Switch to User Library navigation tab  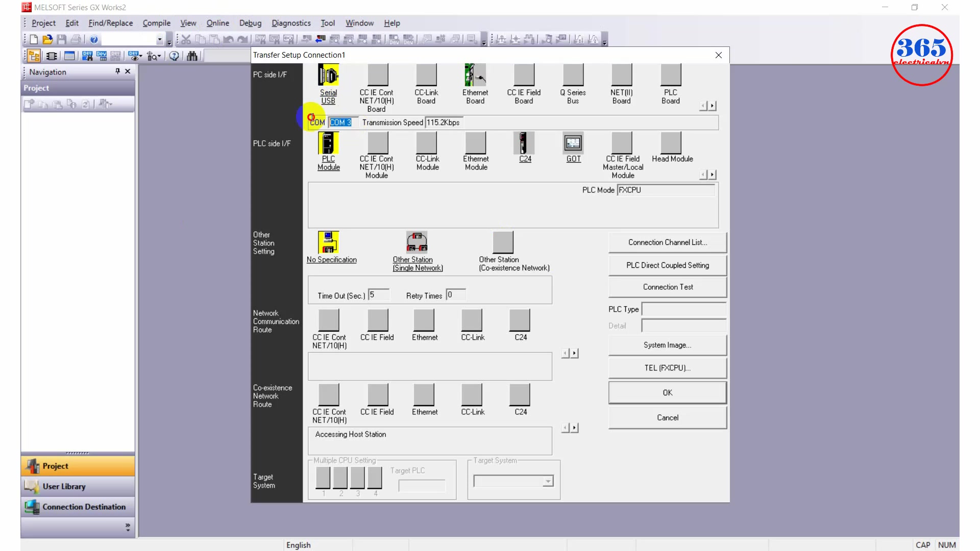click(x=78, y=487)
